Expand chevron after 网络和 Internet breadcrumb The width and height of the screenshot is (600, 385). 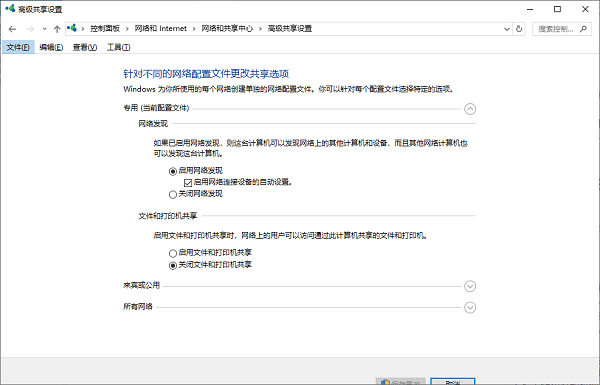(x=194, y=29)
